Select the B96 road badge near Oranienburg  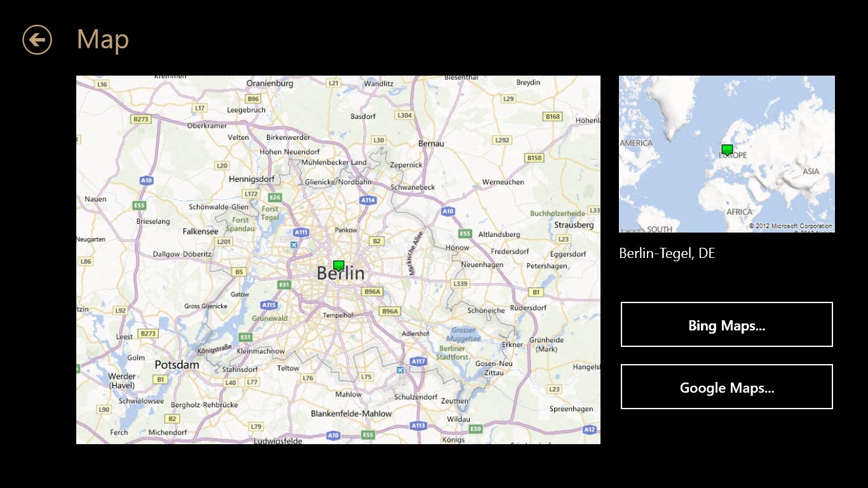tap(252, 98)
